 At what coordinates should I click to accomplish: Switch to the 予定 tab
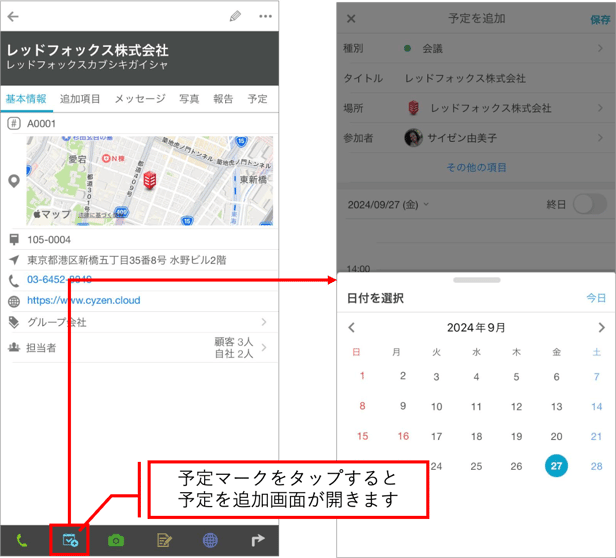point(257,99)
